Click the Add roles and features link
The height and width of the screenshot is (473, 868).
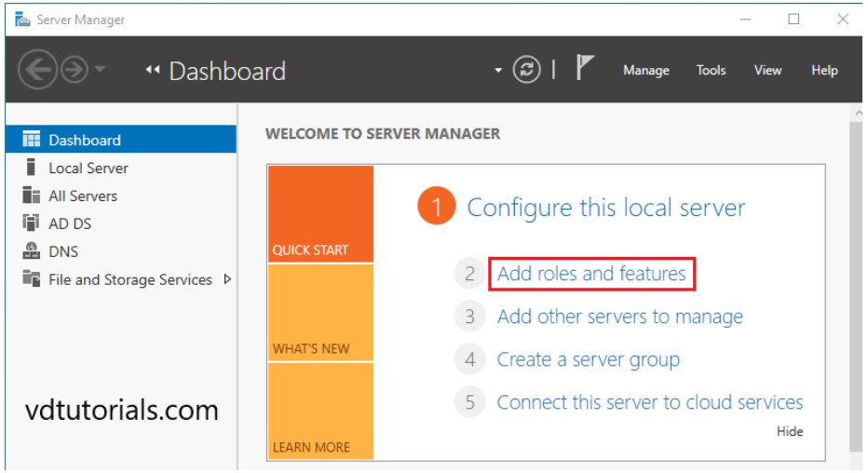click(x=591, y=274)
